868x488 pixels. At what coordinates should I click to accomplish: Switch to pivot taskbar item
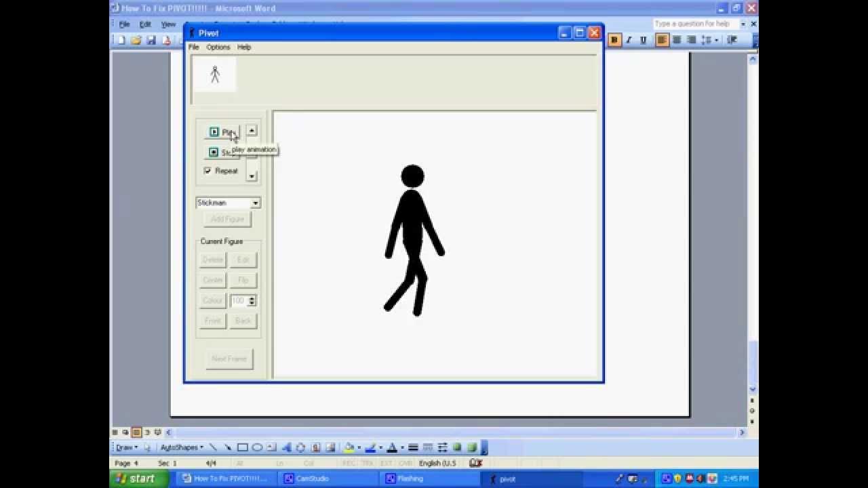tap(532, 479)
